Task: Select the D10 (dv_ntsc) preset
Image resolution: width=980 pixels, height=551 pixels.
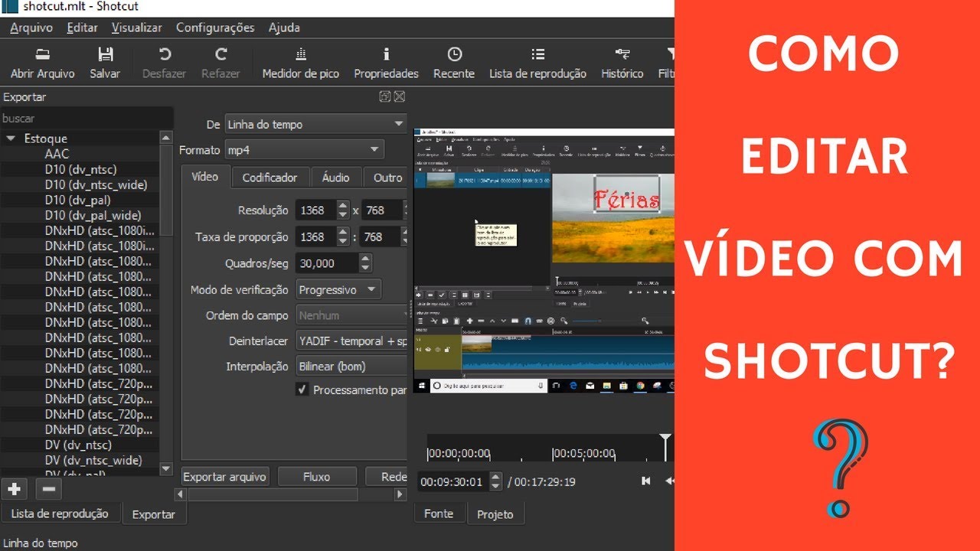Action: click(x=80, y=169)
